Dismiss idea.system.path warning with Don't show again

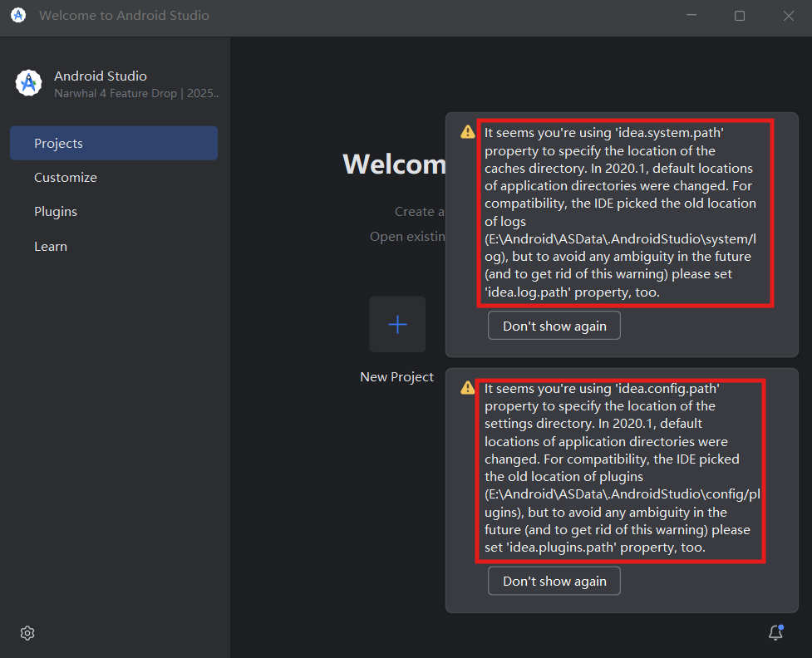click(x=554, y=326)
